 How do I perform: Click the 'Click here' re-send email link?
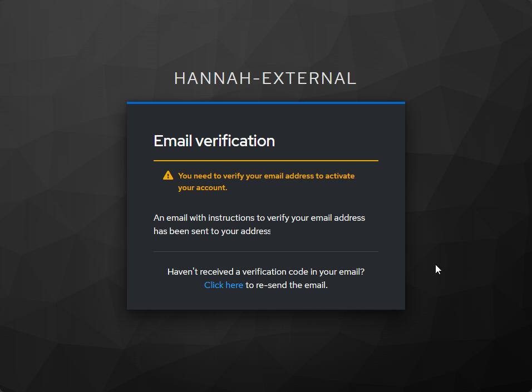point(224,285)
